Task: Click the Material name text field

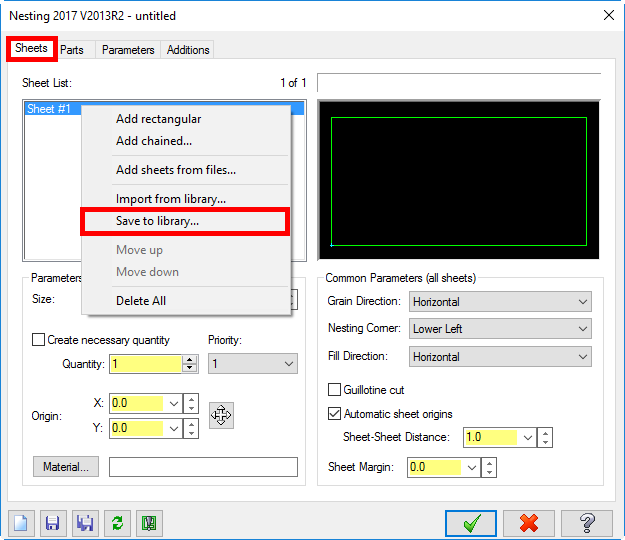Action: pos(203,467)
